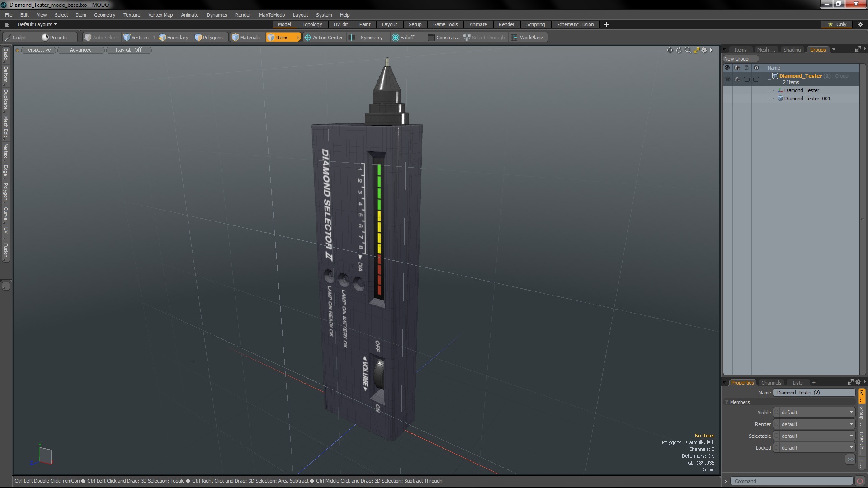This screenshot has width=868, height=488.
Task: Open the Advanced shading style dropdown
Action: click(80, 50)
